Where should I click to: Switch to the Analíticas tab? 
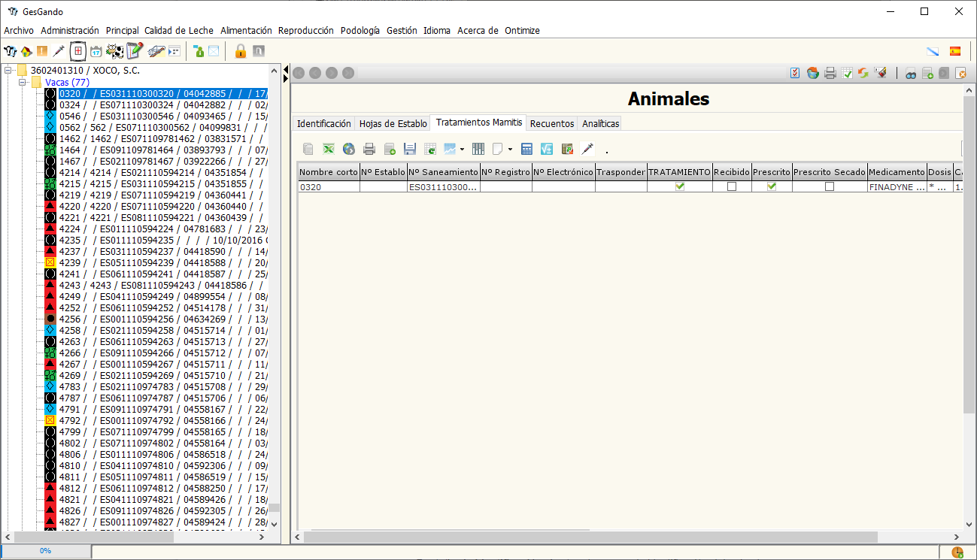(x=601, y=123)
